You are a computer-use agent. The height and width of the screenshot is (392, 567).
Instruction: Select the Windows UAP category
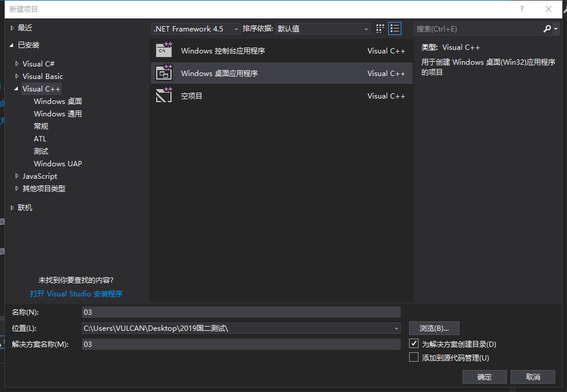pyautogui.click(x=58, y=164)
